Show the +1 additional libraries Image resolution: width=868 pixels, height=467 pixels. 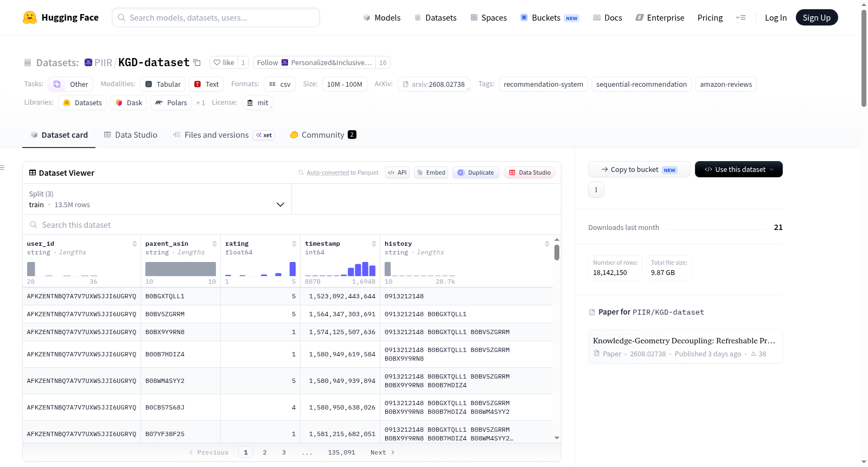(x=201, y=103)
